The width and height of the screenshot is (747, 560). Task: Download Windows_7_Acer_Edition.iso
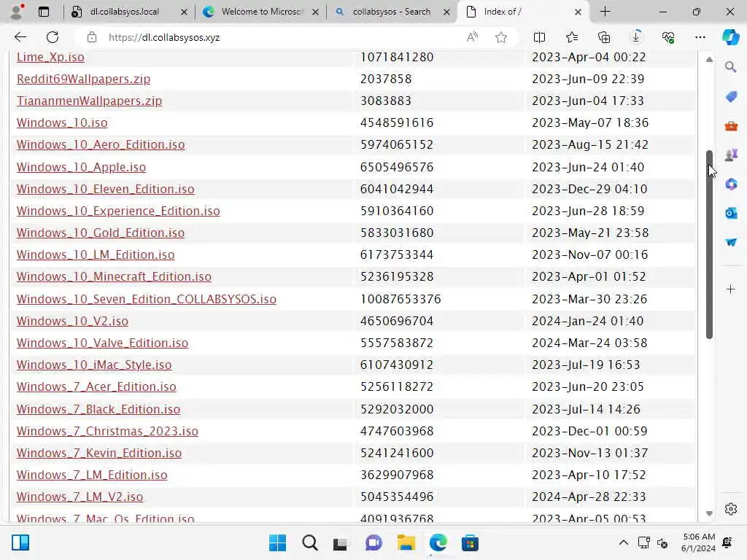click(96, 386)
